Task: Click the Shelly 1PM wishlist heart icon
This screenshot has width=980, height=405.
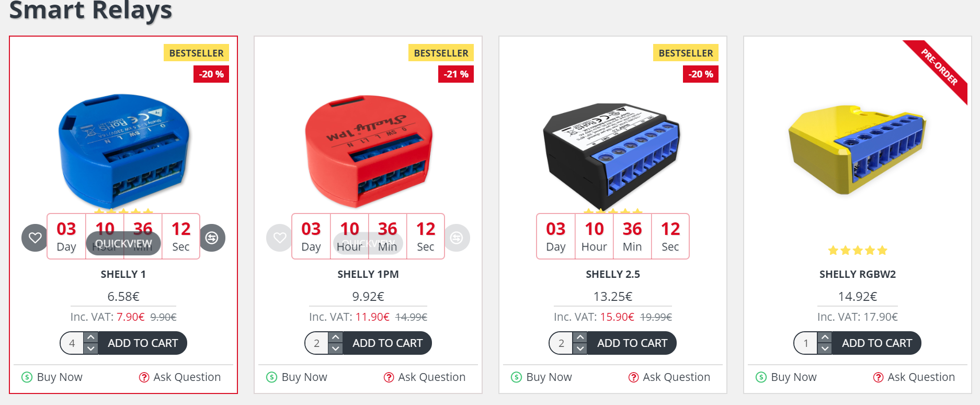Action: (279, 238)
